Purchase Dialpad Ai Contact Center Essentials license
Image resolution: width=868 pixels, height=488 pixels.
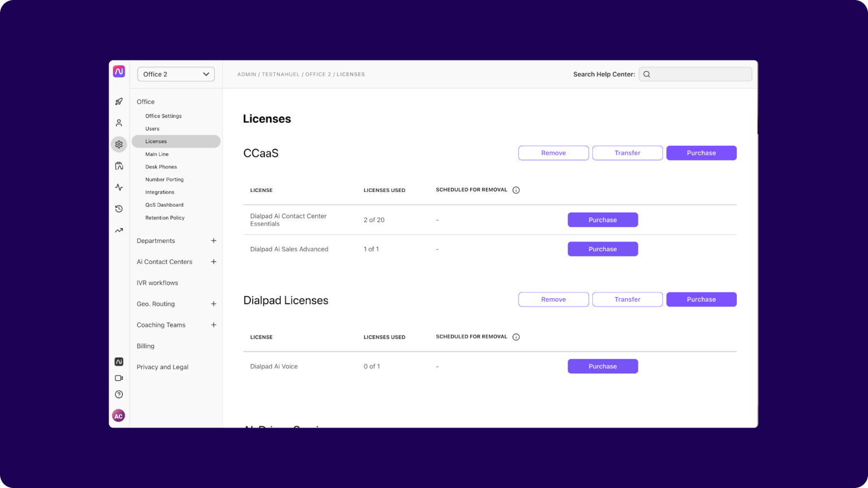coord(603,220)
